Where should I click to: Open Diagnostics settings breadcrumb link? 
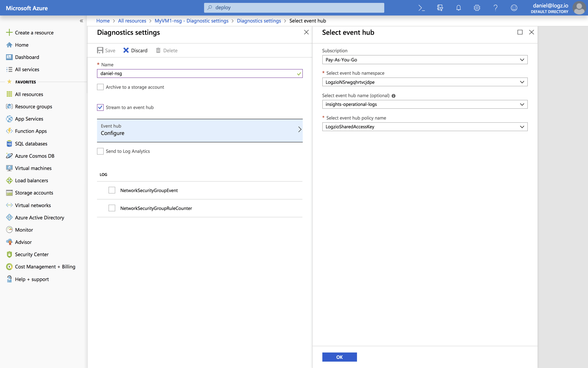click(x=259, y=21)
